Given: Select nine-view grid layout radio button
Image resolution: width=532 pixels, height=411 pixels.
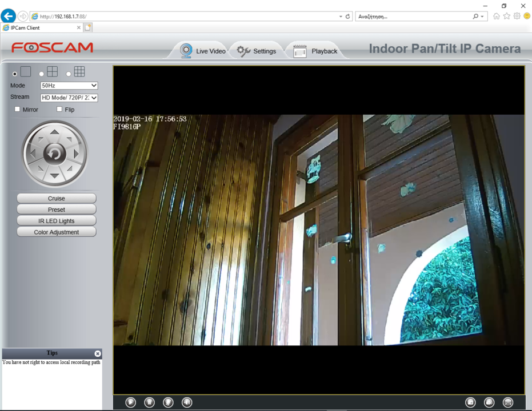Looking at the screenshot, I should pos(69,74).
